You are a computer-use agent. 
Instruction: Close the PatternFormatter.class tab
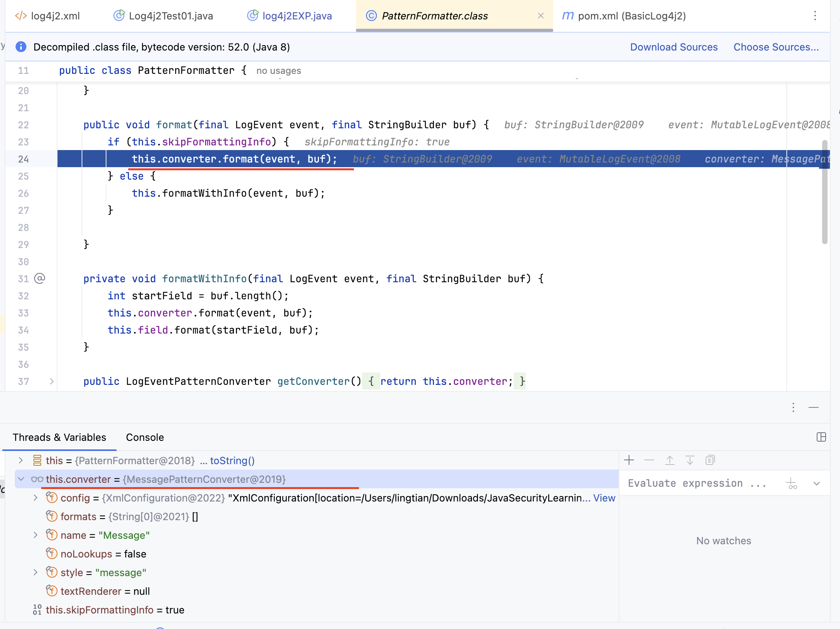point(540,16)
